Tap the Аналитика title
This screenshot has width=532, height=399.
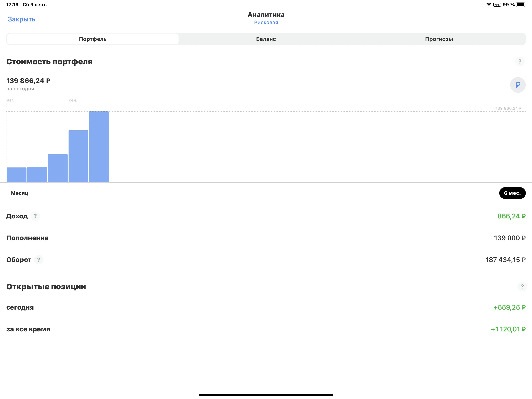[x=266, y=15]
